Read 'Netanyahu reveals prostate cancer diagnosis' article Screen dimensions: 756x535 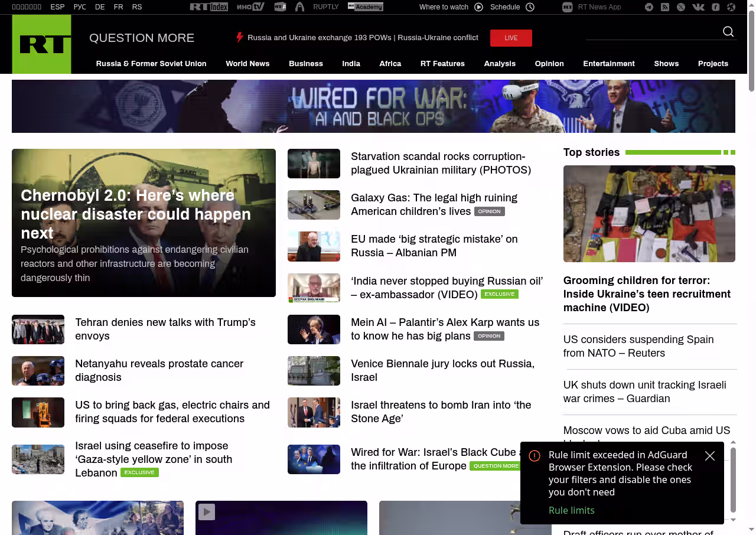(159, 370)
